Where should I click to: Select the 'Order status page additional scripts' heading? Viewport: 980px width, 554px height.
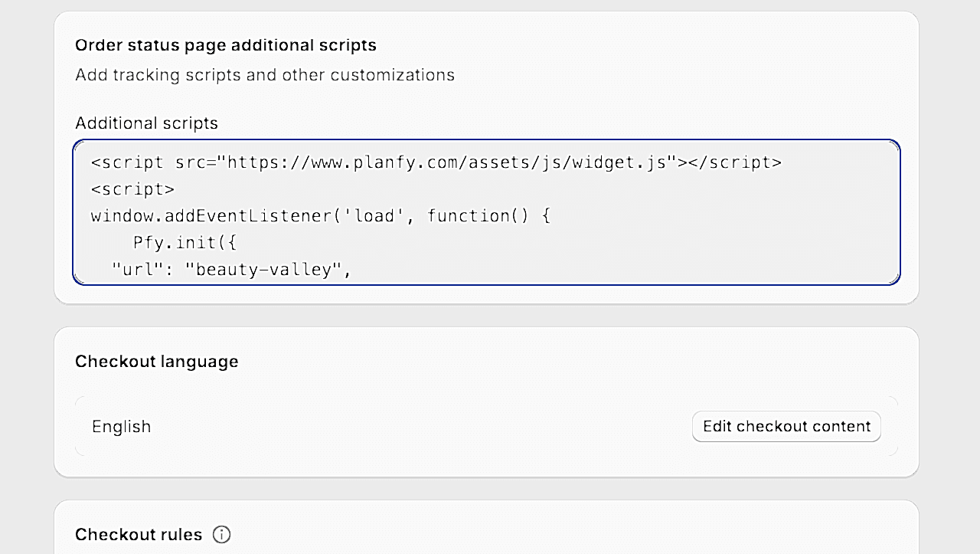226,45
